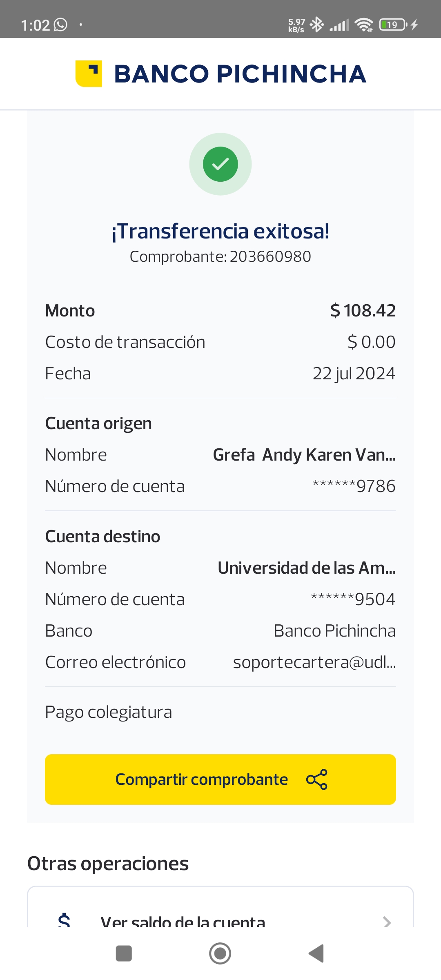Tap the Wi-Fi icon in status bar
441x980 pixels.
tap(364, 25)
